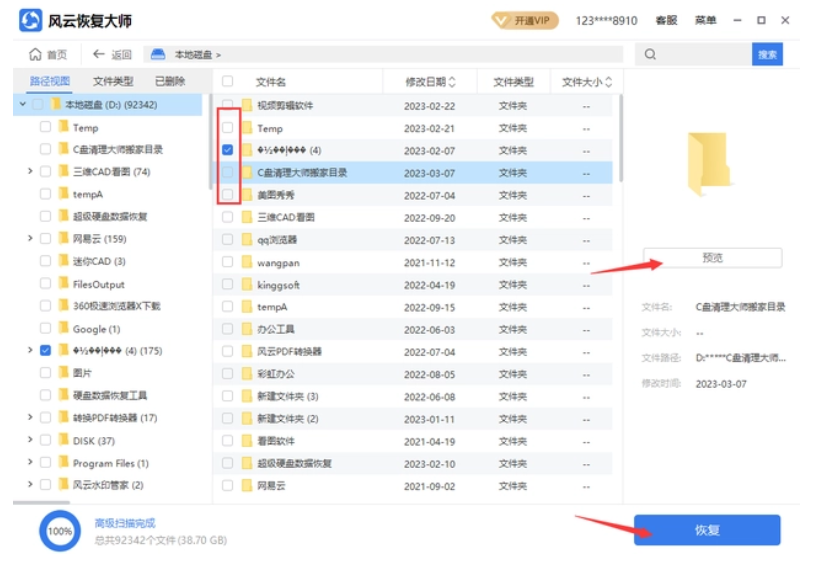The height and width of the screenshot is (570, 815).
Task: Switch to the 文件类型 tab
Action: [x=113, y=81]
